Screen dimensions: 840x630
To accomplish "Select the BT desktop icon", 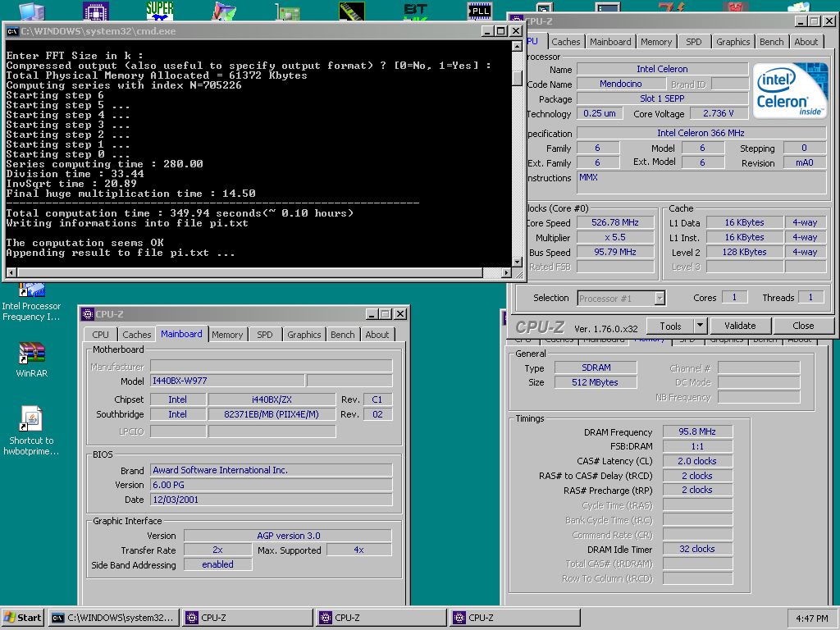I will click(416, 11).
